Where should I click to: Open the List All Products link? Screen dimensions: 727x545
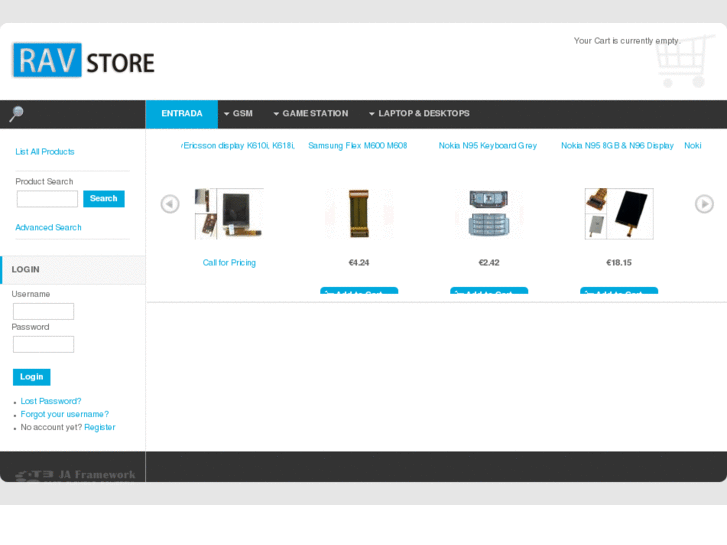pyautogui.click(x=45, y=152)
